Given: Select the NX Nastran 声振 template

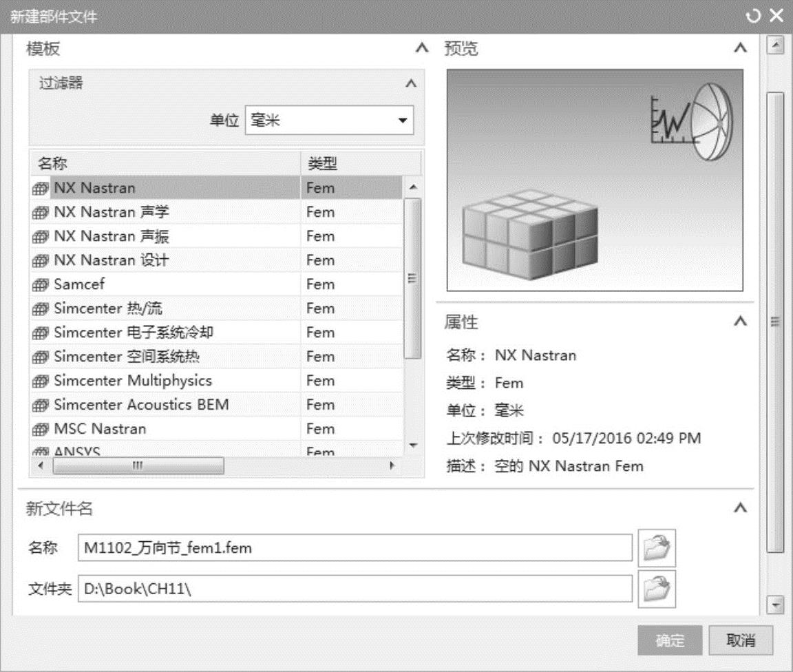Looking at the screenshot, I should click(x=216, y=236).
